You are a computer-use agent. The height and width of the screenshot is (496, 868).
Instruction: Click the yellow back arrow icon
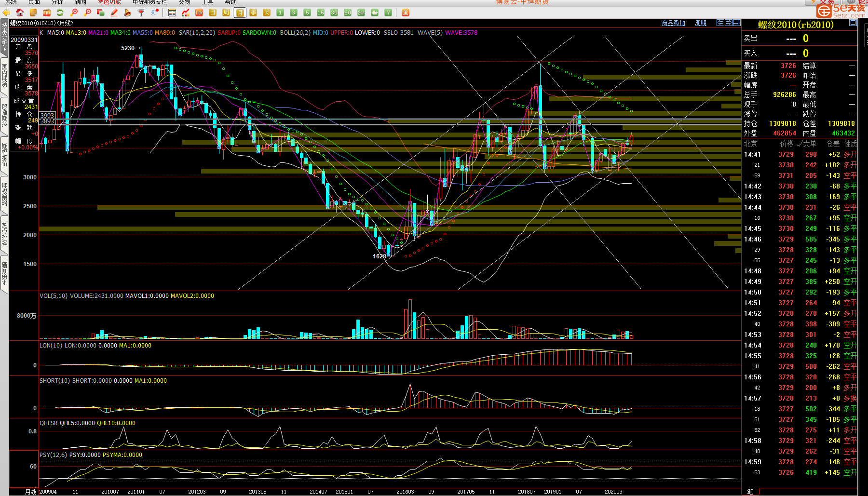coord(7,13)
